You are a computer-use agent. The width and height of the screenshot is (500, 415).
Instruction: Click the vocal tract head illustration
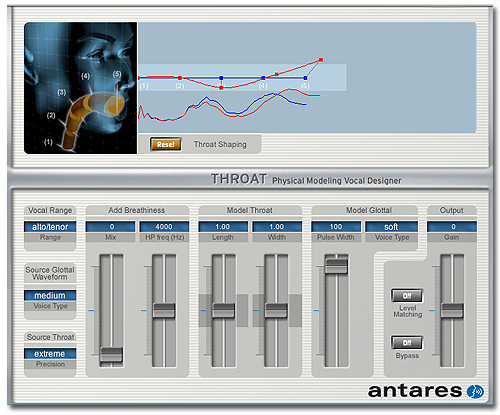80,88
